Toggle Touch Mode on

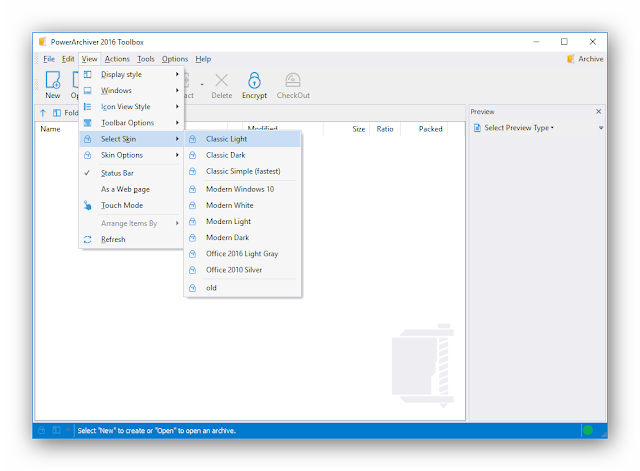point(132,205)
